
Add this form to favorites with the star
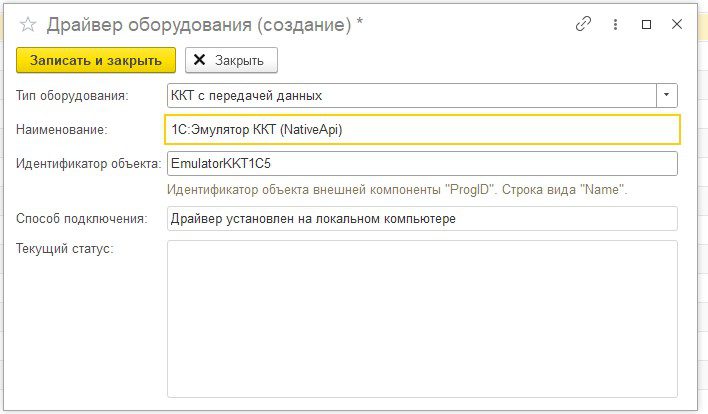(28, 24)
